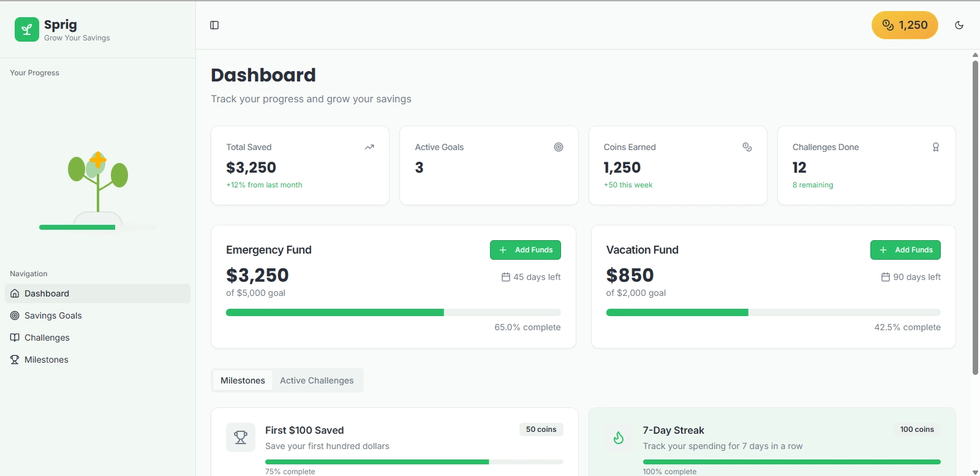Select the Milestones tab

[x=243, y=380]
